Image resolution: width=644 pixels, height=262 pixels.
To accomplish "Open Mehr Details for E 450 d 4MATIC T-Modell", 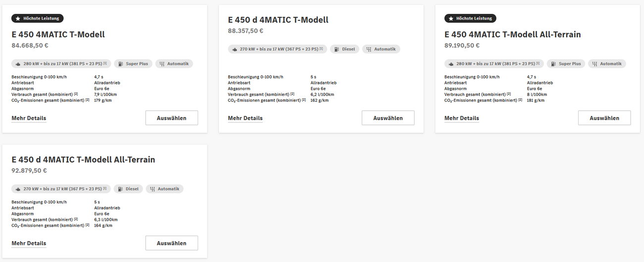I will [245, 118].
